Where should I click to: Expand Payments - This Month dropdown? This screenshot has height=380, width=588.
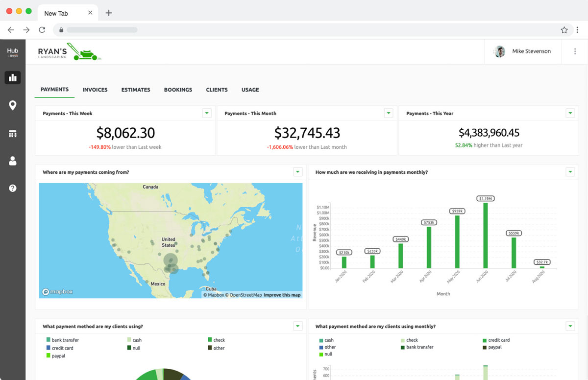coord(389,113)
